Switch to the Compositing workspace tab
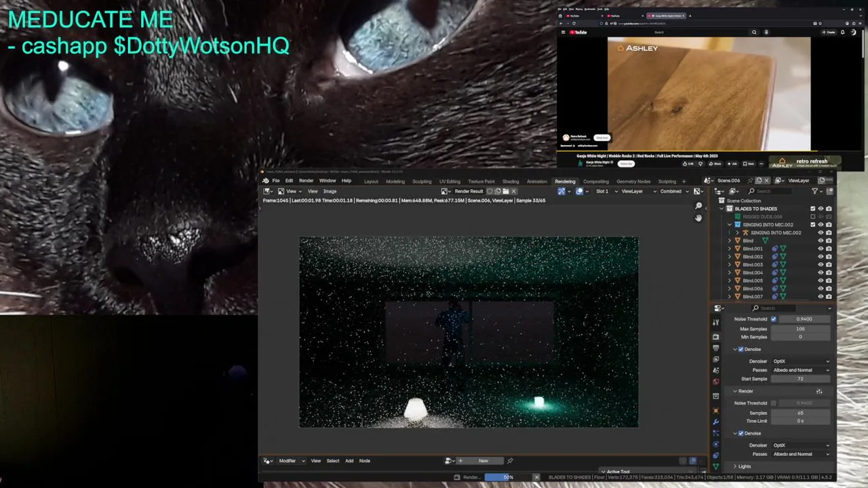 (596, 182)
